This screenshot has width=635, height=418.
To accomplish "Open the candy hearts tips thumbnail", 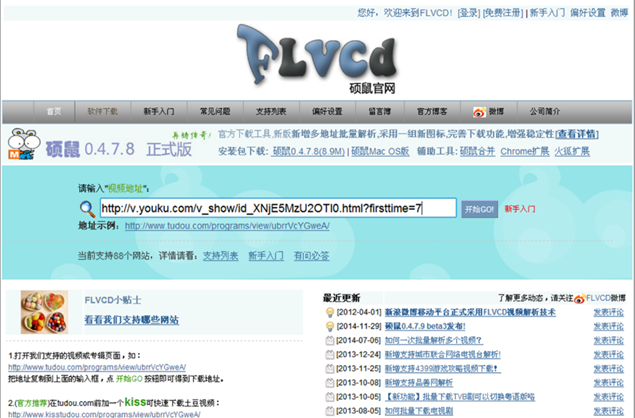I will (x=44, y=312).
